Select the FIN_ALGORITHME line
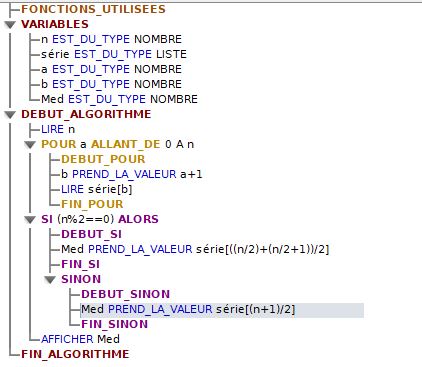This screenshot has width=422, height=367. pos(75,354)
